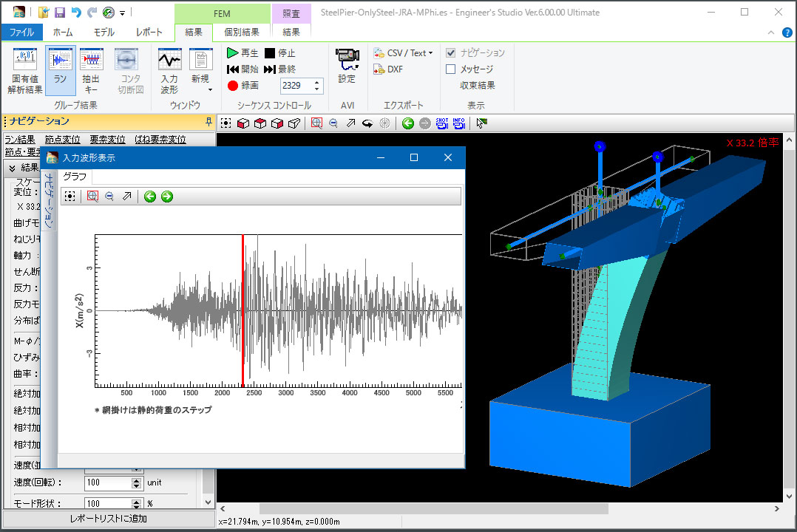797x532 pixels.
Task: Toggle the ナビゲーション checkbox
Action: tap(451, 53)
